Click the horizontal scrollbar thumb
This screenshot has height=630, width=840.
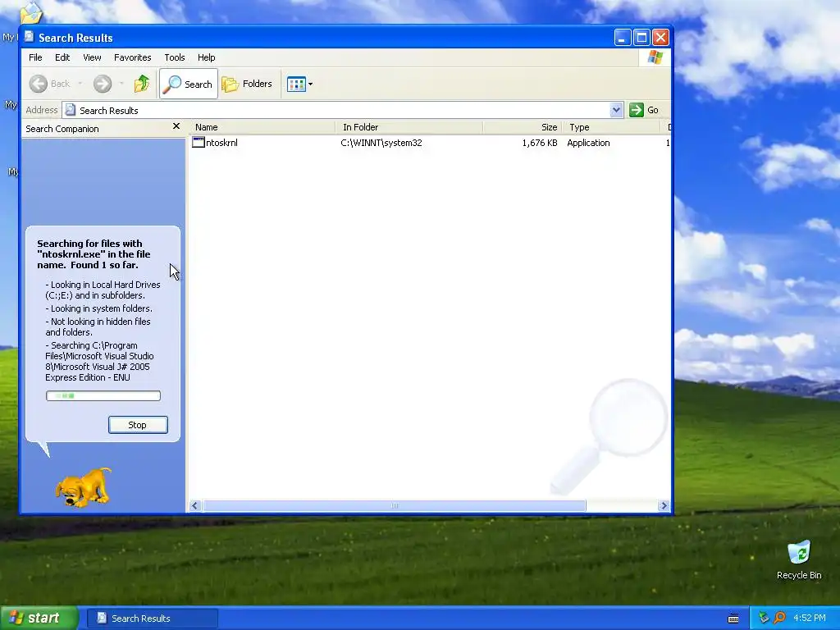pyautogui.click(x=395, y=505)
